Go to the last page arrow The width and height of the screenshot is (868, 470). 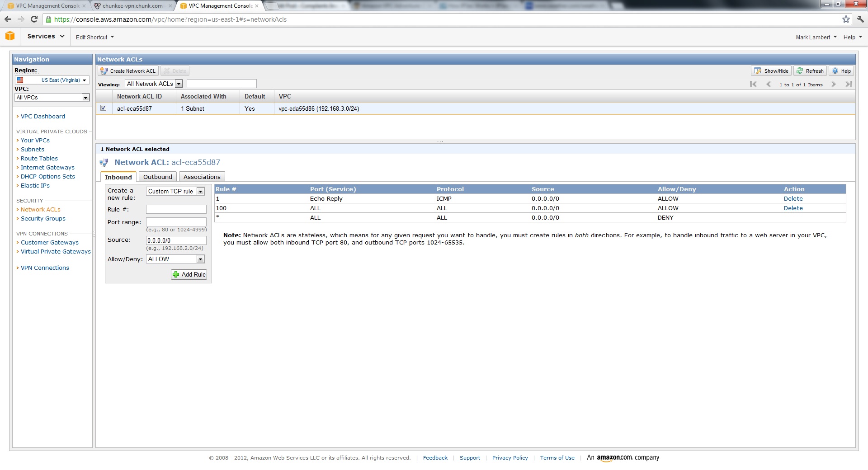[x=849, y=84]
